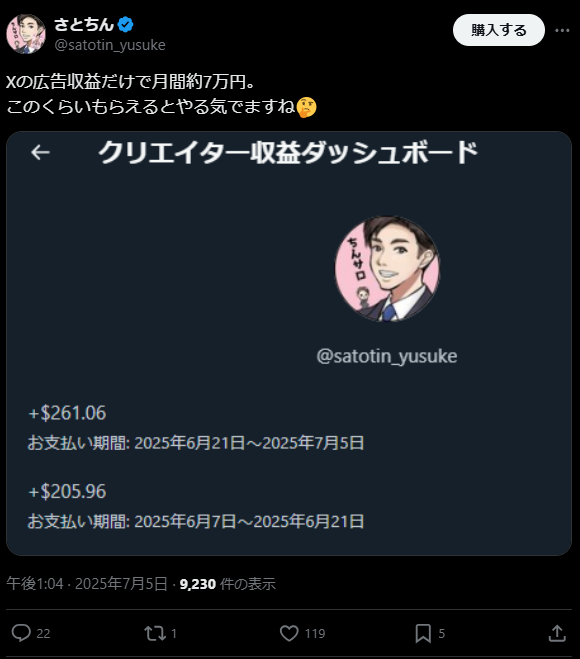Click the 9,230 件の表示 view count

pos(228,584)
